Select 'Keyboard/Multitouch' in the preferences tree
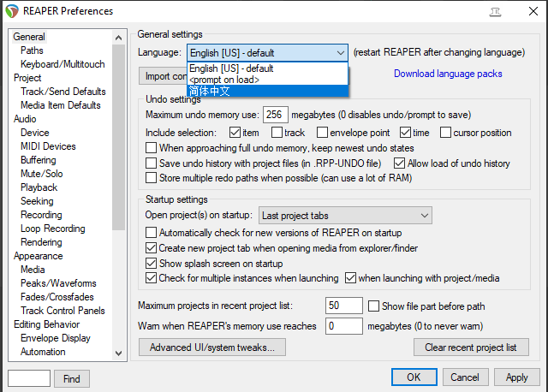 (x=63, y=64)
